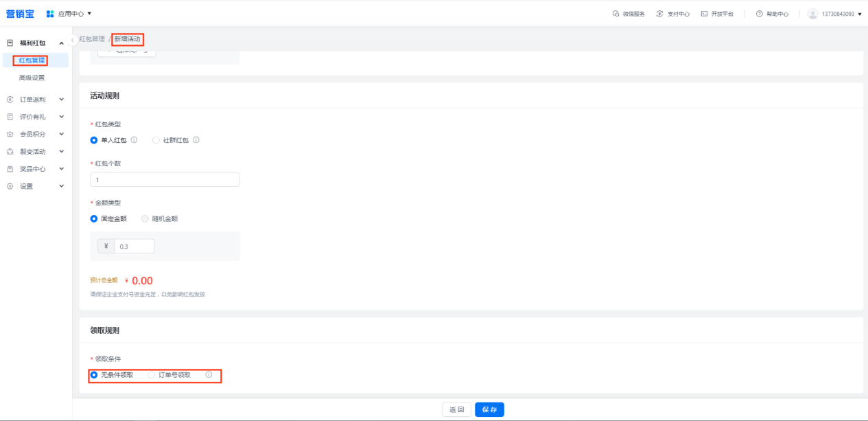The width and height of the screenshot is (868, 421).
Task: Click the 应用中心 grid icon
Action: point(50,14)
